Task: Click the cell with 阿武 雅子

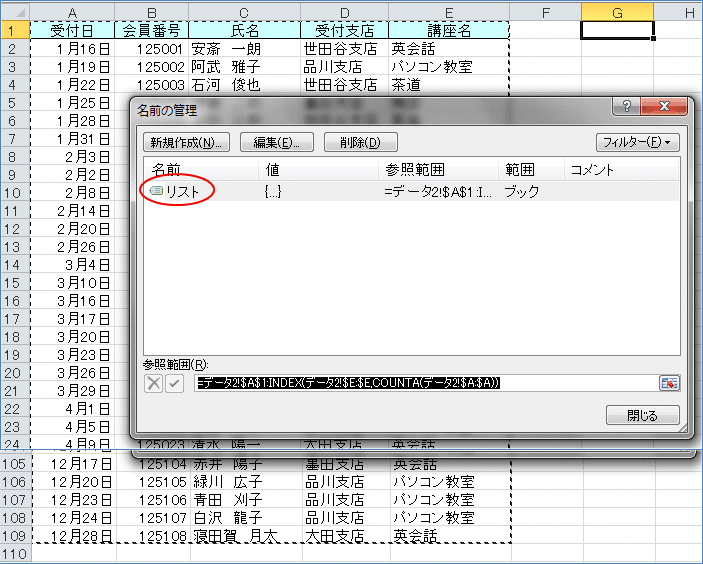Action: coord(244,66)
